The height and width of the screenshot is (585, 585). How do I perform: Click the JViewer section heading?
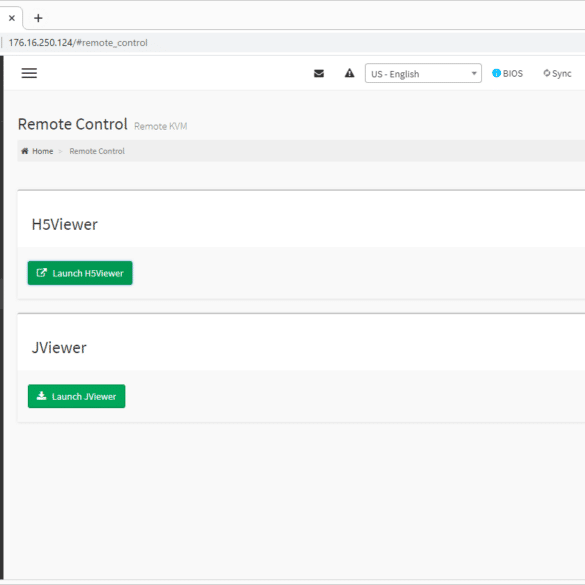59,348
